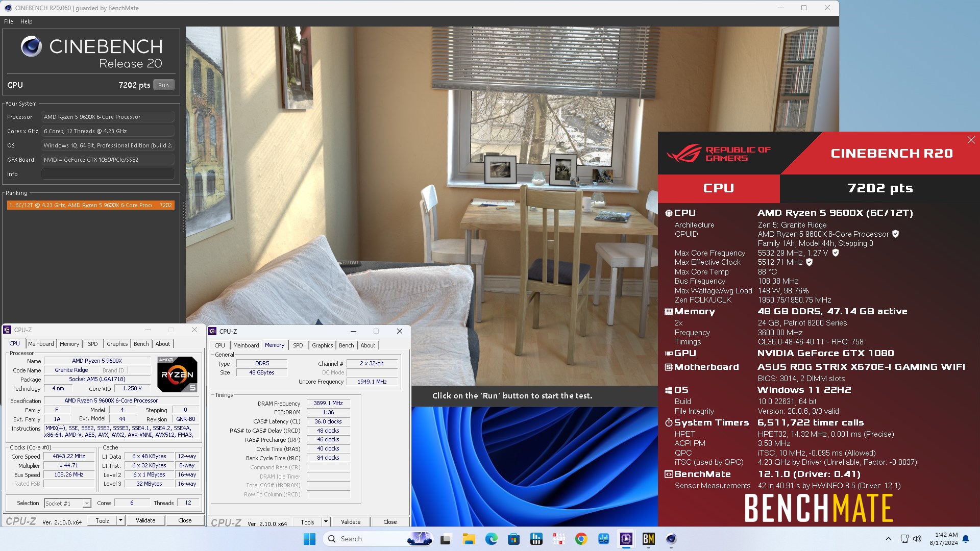Click the GPU card icon in BenchMate panel
This screenshot has width=980, height=551.
coord(669,353)
